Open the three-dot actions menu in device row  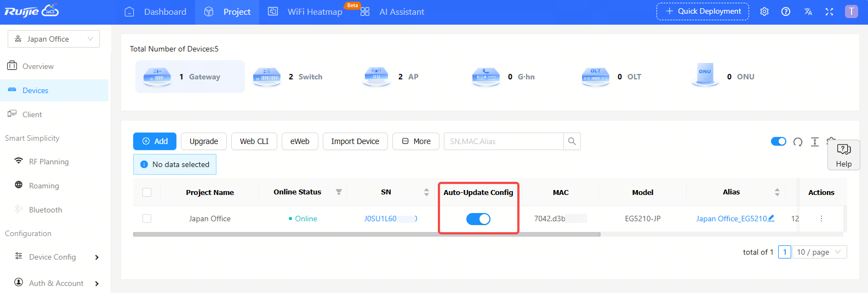click(x=821, y=219)
